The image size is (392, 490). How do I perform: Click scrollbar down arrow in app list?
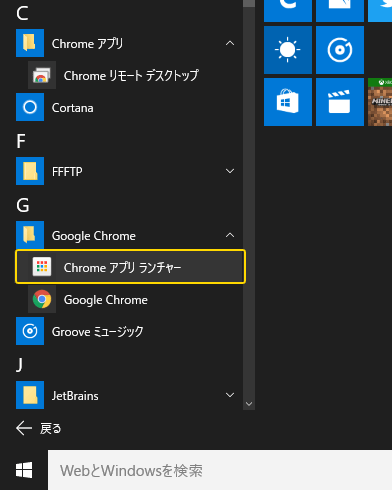pyautogui.click(x=249, y=404)
